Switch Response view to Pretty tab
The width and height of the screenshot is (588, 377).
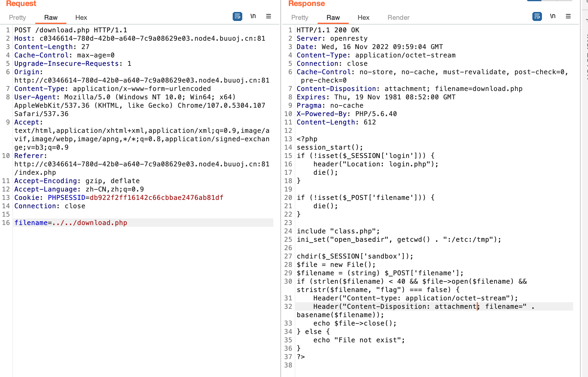300,17
